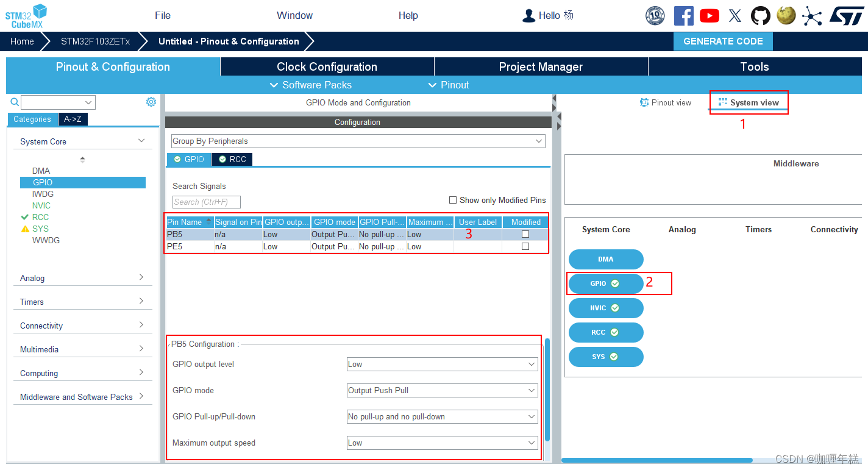Switch to the RCC configuration tab

tap(232, 159)
